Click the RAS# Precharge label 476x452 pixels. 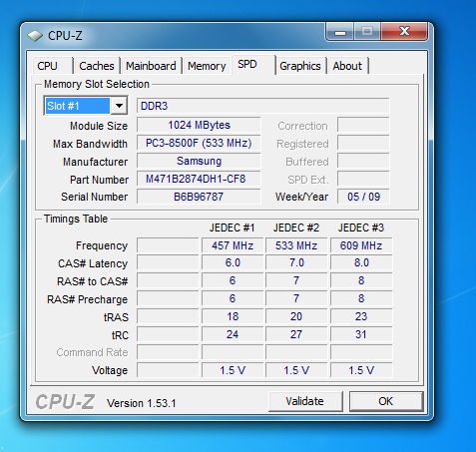click(87, 299)
